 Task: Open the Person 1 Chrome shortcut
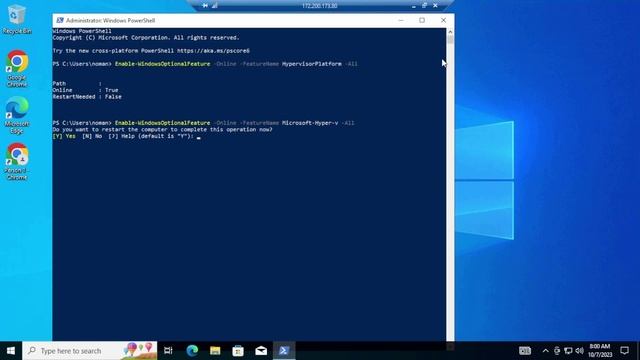(x=17, y=162)
